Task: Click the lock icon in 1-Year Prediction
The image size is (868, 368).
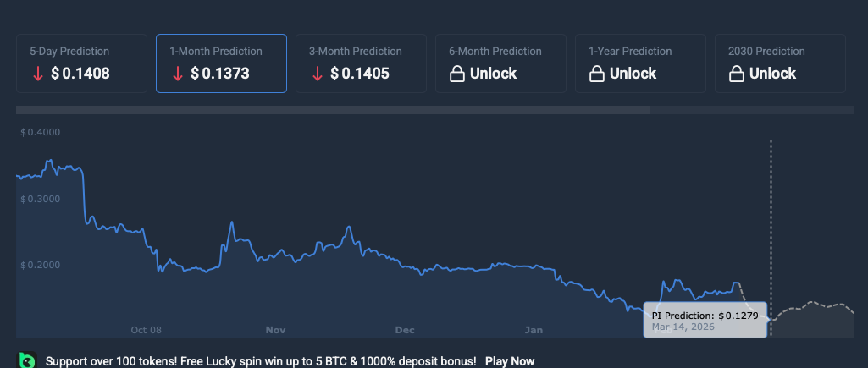Action: coord(596,74)
